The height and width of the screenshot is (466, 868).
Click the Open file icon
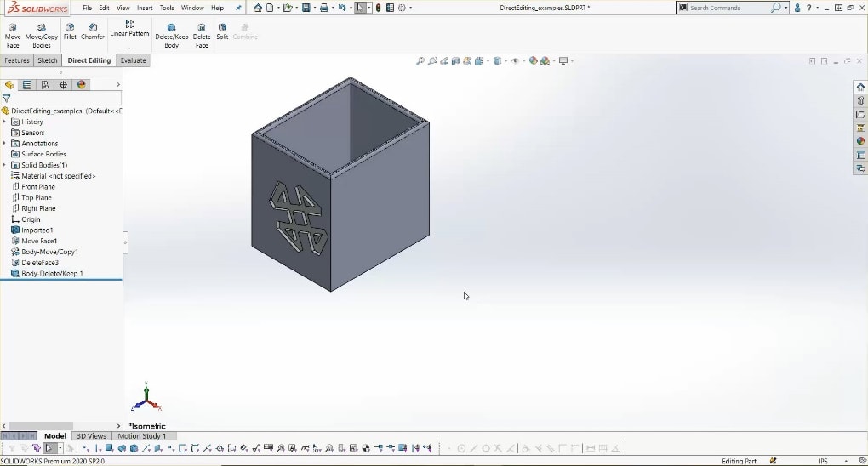click(287, 8)
